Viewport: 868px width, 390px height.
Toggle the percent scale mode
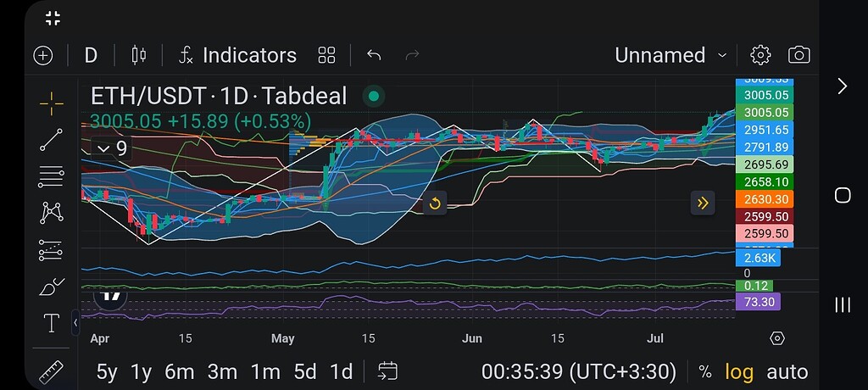704,371
